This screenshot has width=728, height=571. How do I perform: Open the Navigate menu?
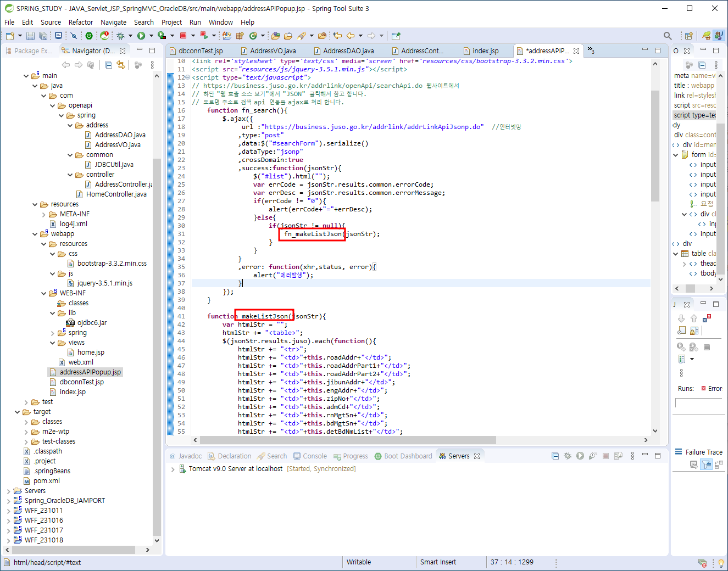pos(113,22)
